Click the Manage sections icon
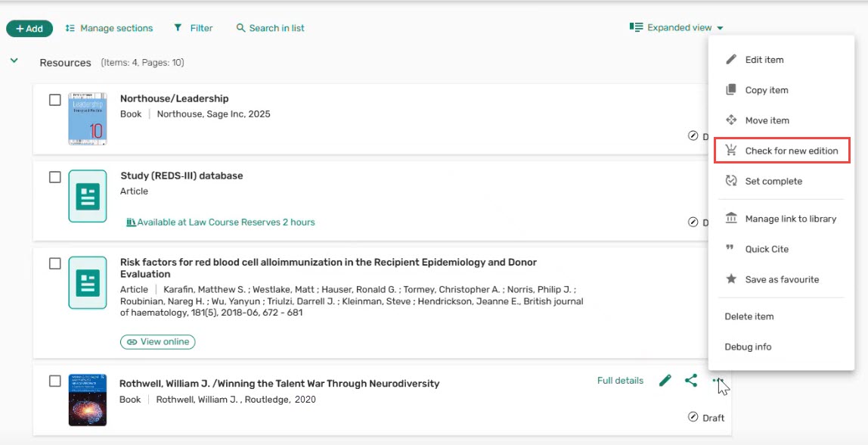Image resolution: width=868 pixels, height=445 pixels. [70, 28]
